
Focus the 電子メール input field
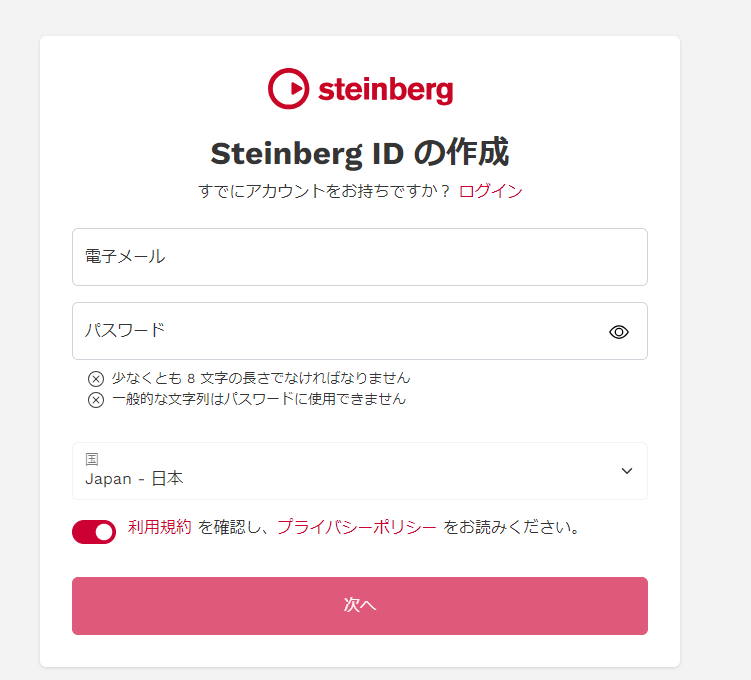(360, 257)
